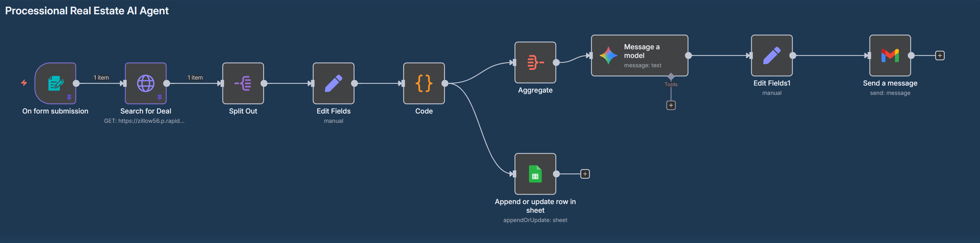The height and width of the screenshot is (243, 980).
Task: Click the workflow title Processional Real Estate AI Agent
Action: (87, 11)
